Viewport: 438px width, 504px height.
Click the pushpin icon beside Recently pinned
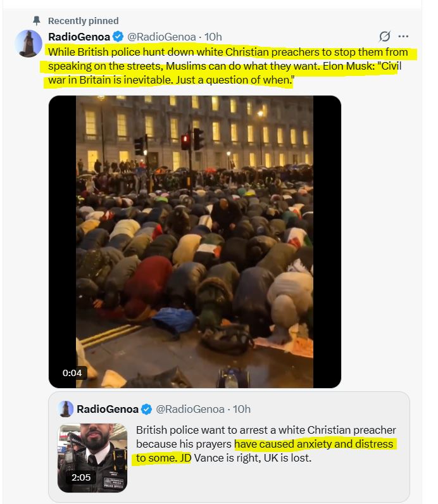click(x=37, y=20)
